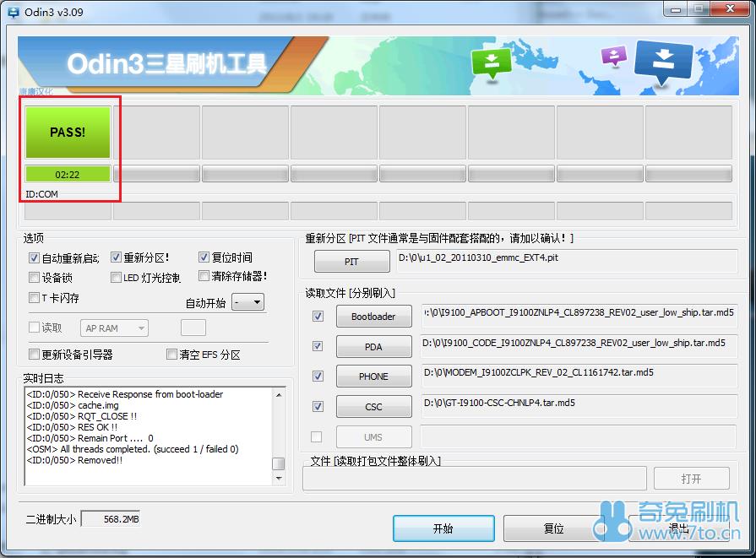Untick the checkbox beside the PDA button
756x558 pixels.
pyautogui.click(x=318, y=346)
